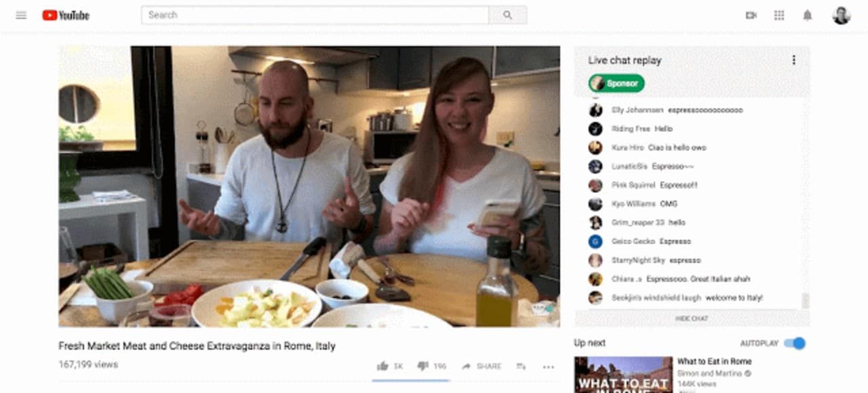Screen dimensions: 868x393
Task: Click the search magnifier button
Action: (x=508, y=15)
